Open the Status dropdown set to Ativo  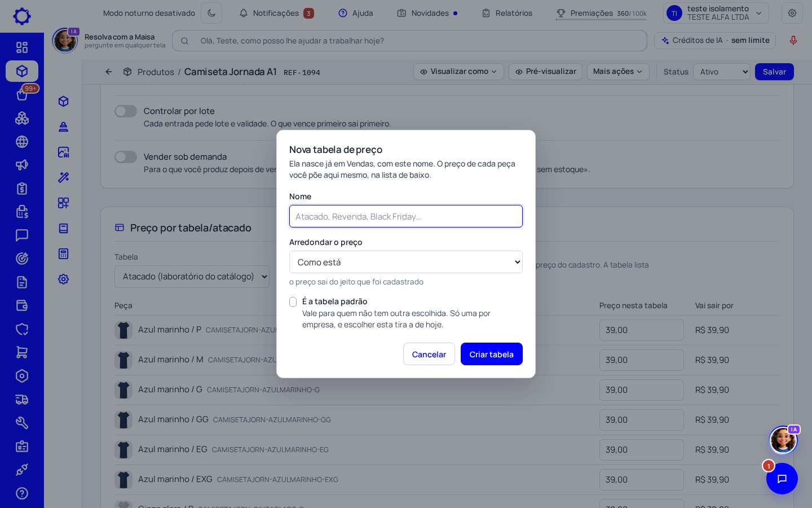[x=722, y=72]
